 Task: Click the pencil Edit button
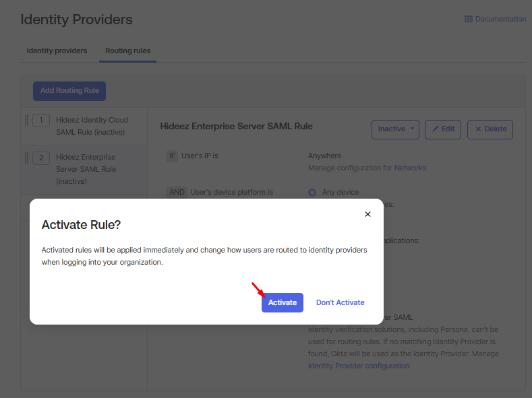click(x=443, y=129)
